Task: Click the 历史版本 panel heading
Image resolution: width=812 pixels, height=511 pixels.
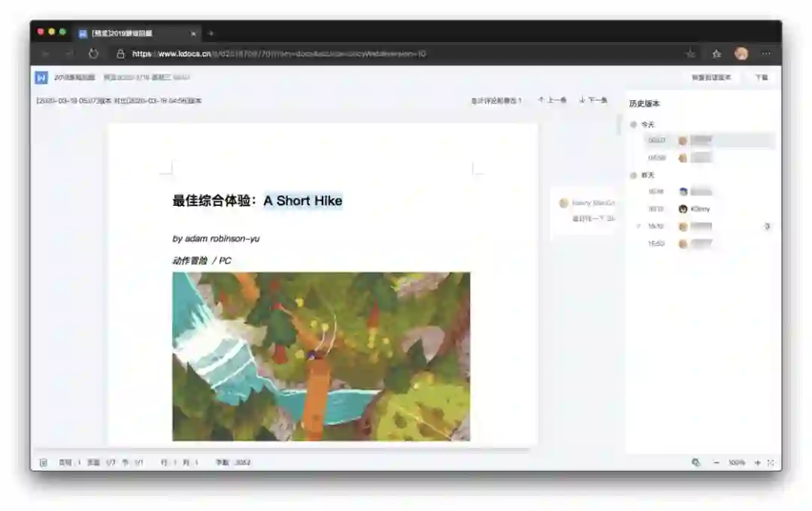Action: [644, 104]
